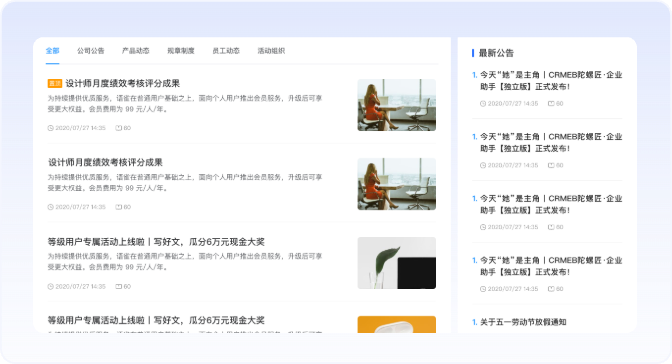Open the pinned 设计师月度绩效考核评分成果 article title

(x=123, y=83)
